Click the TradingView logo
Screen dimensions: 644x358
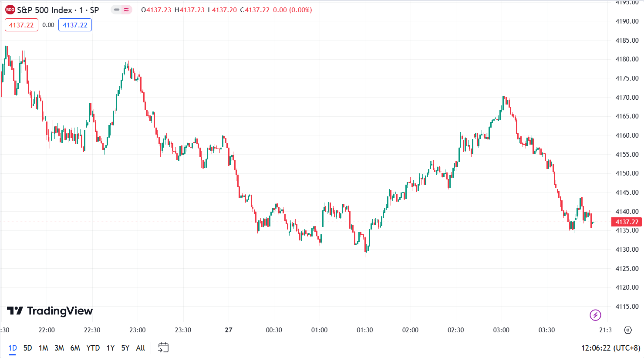coord(49,311)
